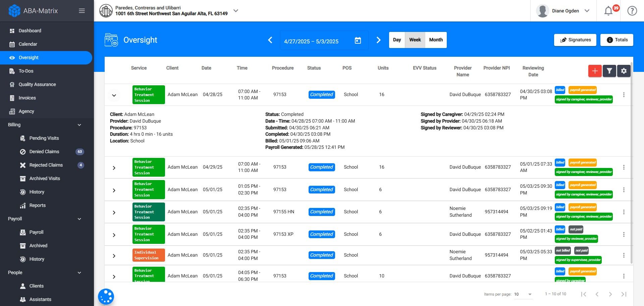Viewport: 644px width, 306px height.
Task: Open the calendar date picker icon
Action: click(x=358, y=41)
